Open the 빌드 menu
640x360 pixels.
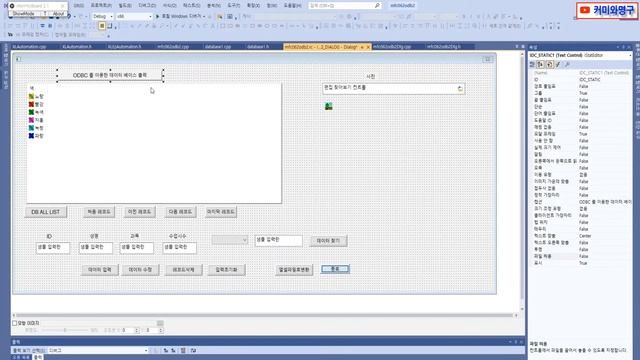tap(125, 6)
